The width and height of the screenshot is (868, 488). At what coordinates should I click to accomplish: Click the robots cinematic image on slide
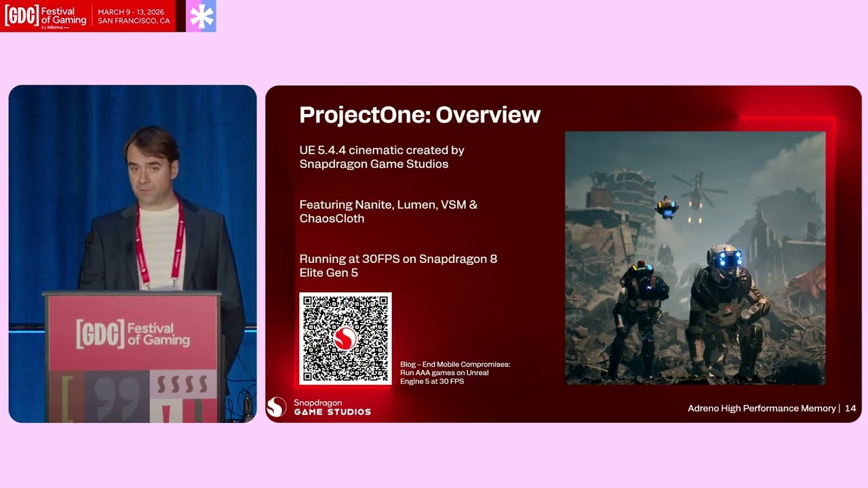(695, 258)
